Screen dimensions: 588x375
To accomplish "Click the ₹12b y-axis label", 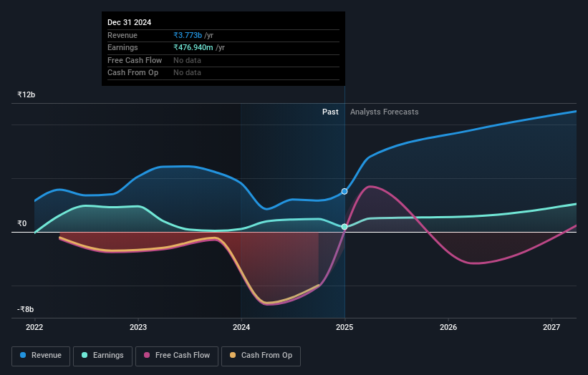I will [26, 94].
